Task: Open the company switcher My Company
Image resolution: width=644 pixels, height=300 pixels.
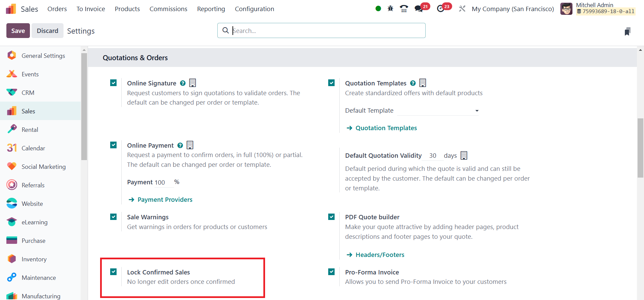Action: tap(513, 9)
